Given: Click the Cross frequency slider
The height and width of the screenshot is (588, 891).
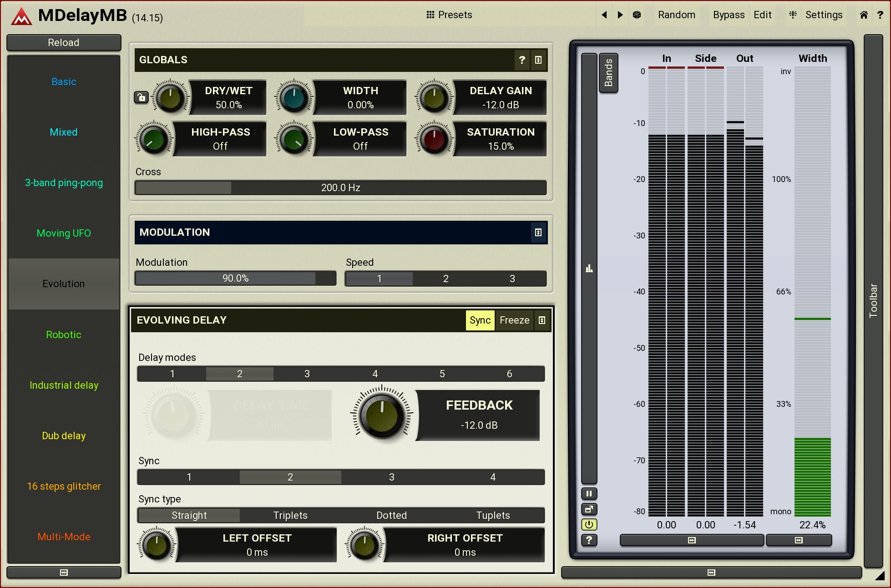Looking at the screenshot, I should click(x=340, y=188).
